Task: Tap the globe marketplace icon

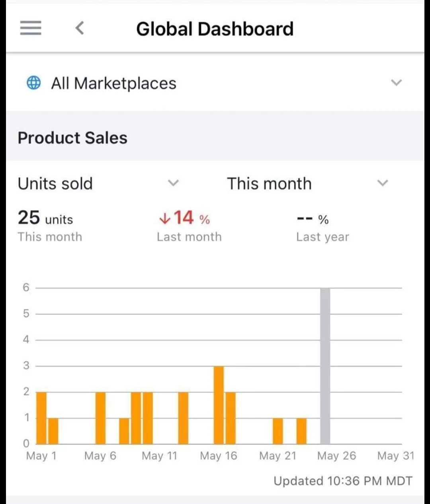Action: coord(33,83)
